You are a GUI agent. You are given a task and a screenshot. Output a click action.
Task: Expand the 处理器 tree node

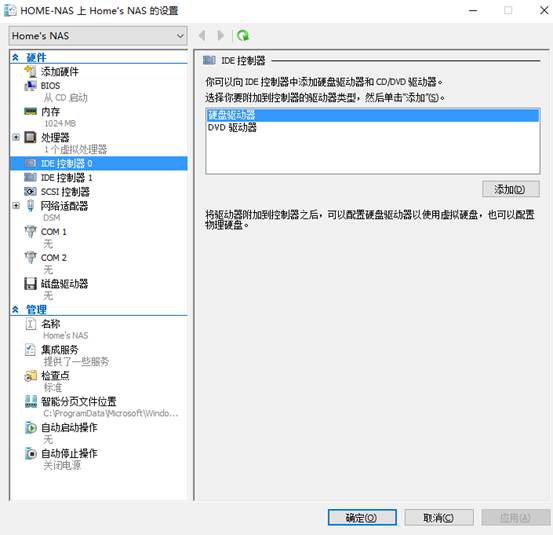coord(16,137)
